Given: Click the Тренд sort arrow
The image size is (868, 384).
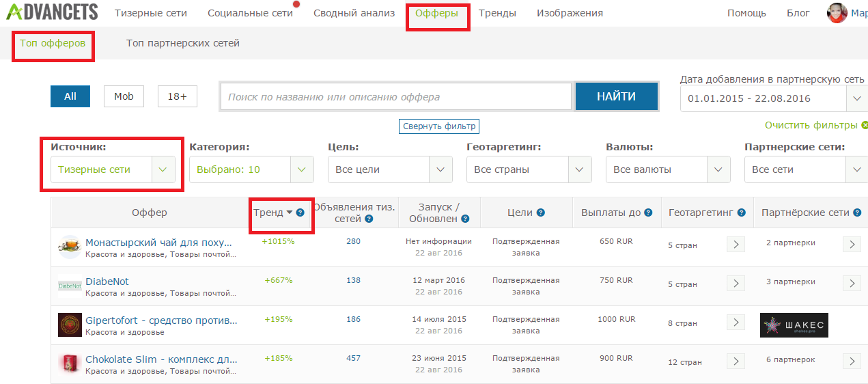Looking at the screenshot, I should click(290, 212).
